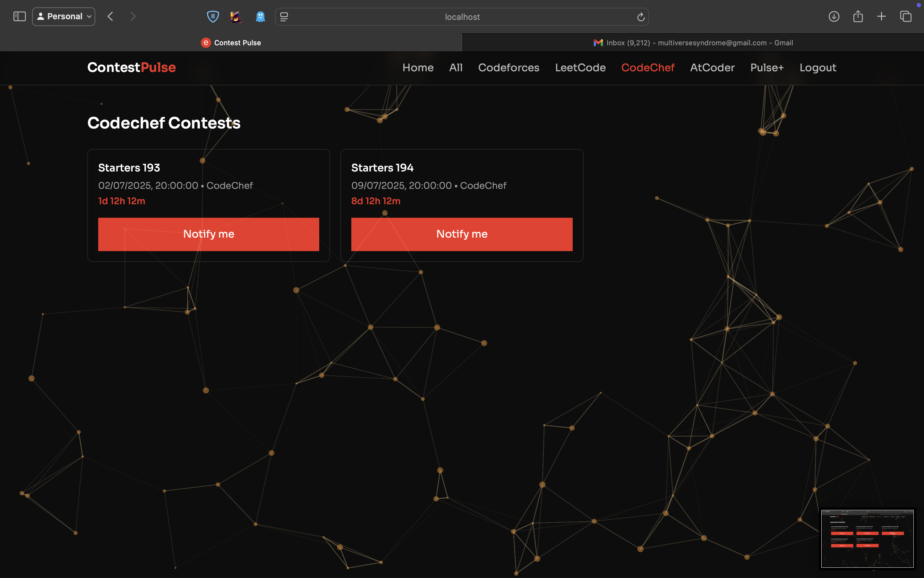Open the Bitwarden shield extension
The height and width of the screenshot is (578, 924).
coord(213,16)
